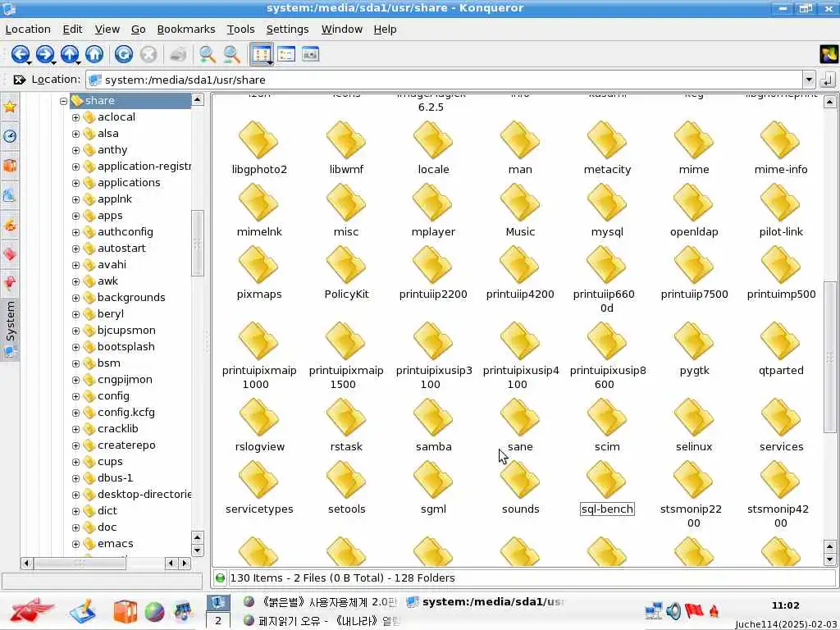Viewport: 840px width, 630px height.
Task: Zoom in using the magnifier plus icon
Action: pyautogui.click(x=207, y=54)
